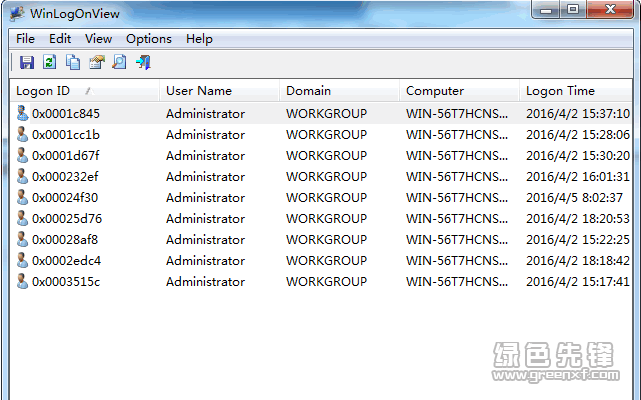Select the row with Logon ID 0x0001d67f
The width and height of the screenshot is (641, 400).
coord(321,155)
